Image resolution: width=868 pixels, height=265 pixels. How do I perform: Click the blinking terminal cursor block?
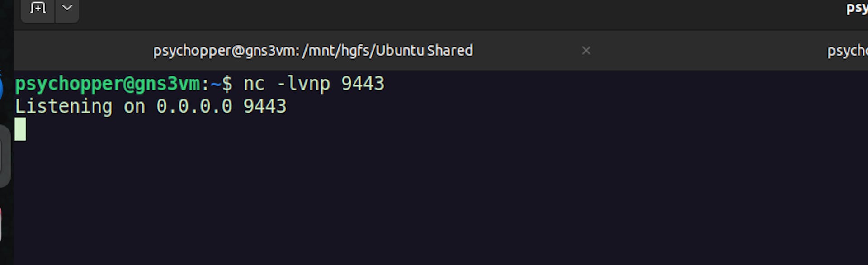[20, 129]
